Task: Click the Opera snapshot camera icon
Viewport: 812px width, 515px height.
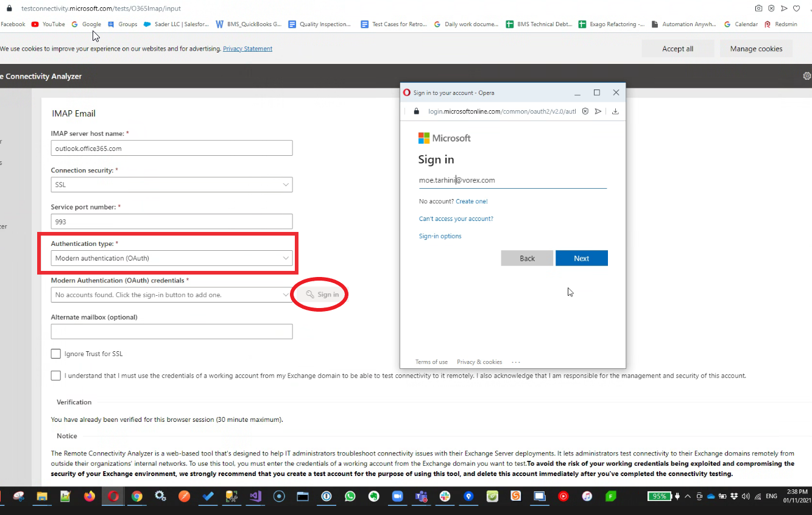Action: (x=758, y=9)
